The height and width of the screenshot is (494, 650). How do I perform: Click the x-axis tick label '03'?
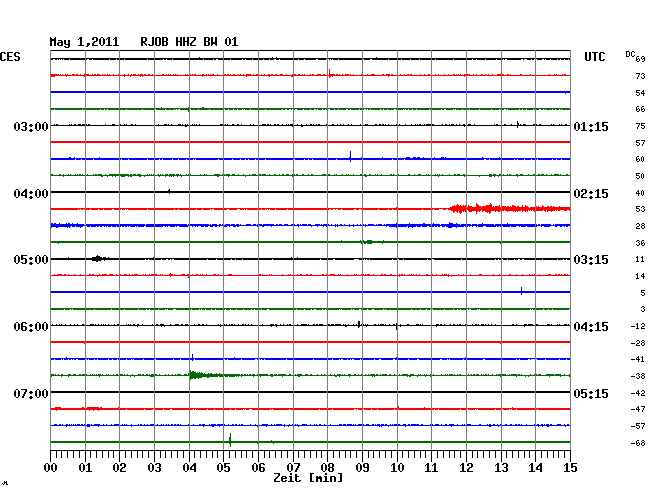tap(155, 468)
